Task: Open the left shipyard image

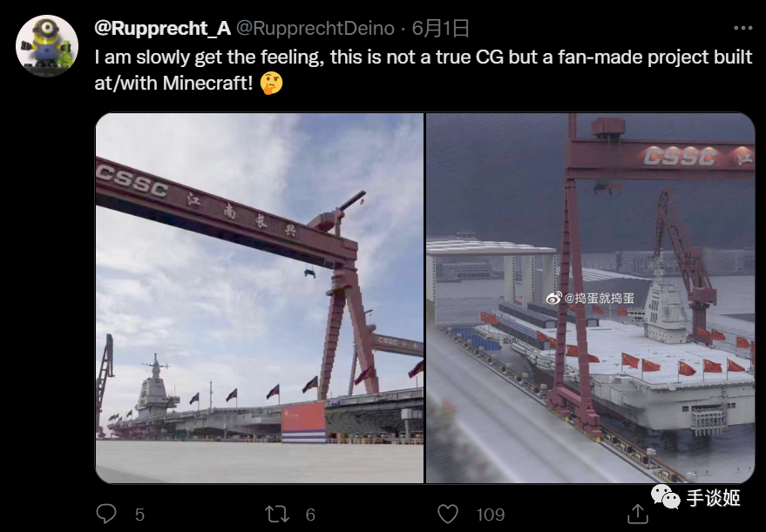Action: click(x=260, y=298)
